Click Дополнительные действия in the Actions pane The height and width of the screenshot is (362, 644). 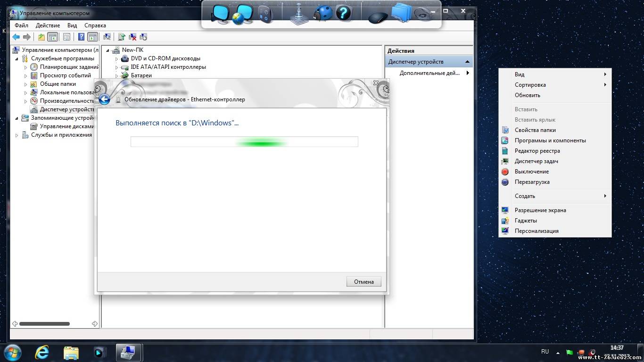(429, 73)
